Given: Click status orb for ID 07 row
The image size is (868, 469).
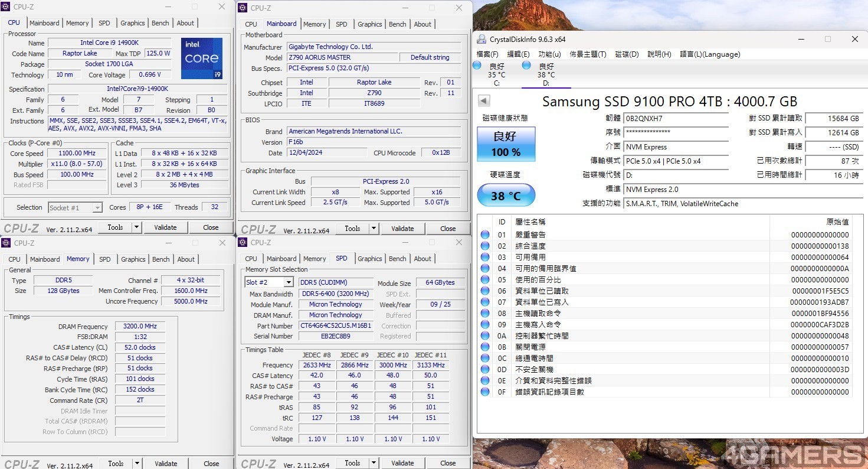Looking at the screenshot, I should (485, 302).
